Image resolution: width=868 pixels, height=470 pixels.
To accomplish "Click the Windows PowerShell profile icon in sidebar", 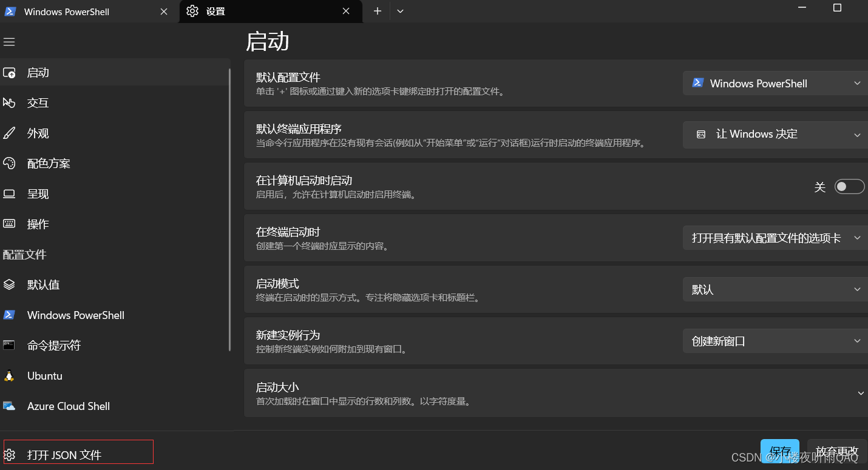I will click(9, 315).
